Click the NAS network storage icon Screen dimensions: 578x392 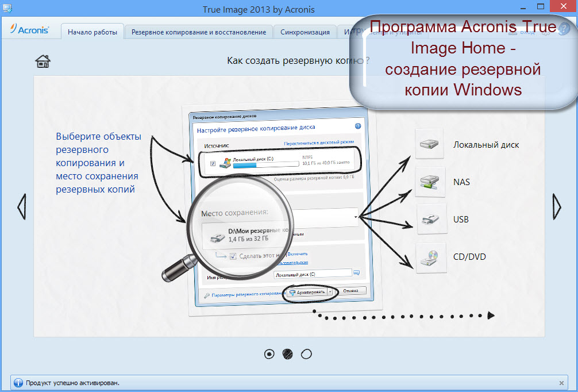pyautogui.click(x=430, y=182)
